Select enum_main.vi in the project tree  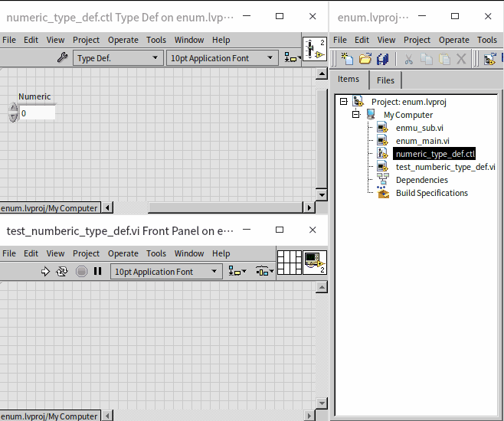click(x=422, y=141)
